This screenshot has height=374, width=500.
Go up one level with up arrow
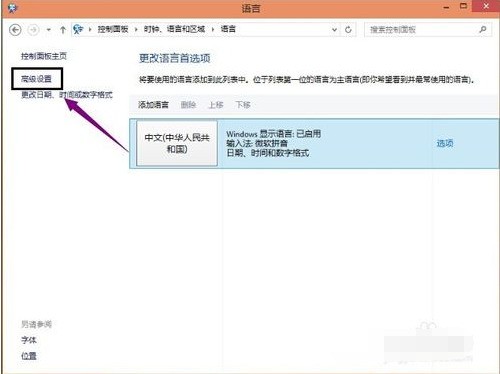pyautogui.click(x=63, y=30)
